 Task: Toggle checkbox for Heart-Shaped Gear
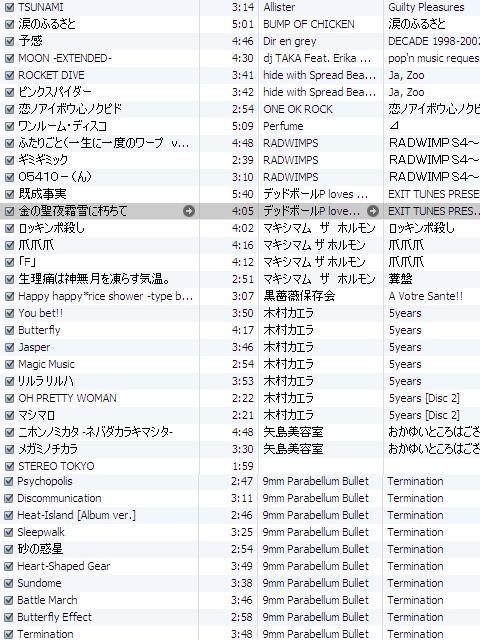coord(8,566)
